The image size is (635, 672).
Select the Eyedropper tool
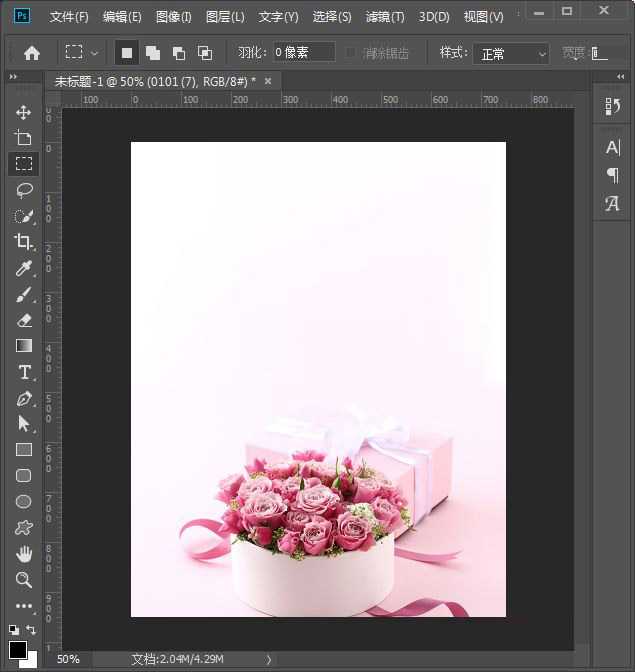[23, 268]
